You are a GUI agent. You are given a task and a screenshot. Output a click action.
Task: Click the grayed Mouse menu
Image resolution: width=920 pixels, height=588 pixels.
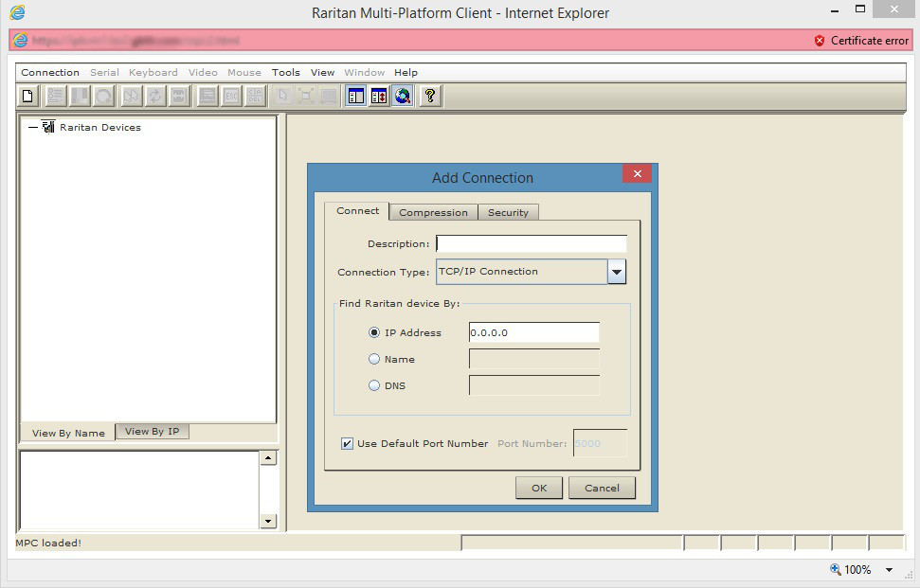pyautogui.click(x=244, y=72)
